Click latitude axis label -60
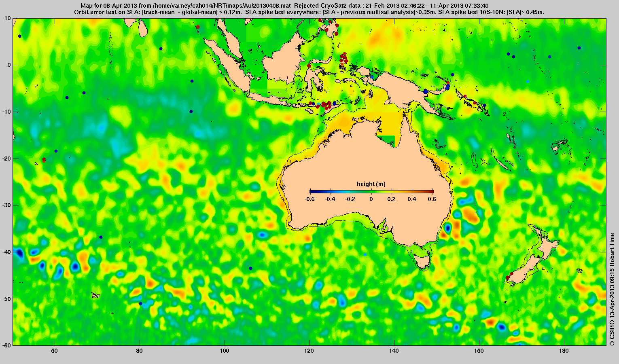The width and height of the screenshot is (619, 364). [6, 345]
